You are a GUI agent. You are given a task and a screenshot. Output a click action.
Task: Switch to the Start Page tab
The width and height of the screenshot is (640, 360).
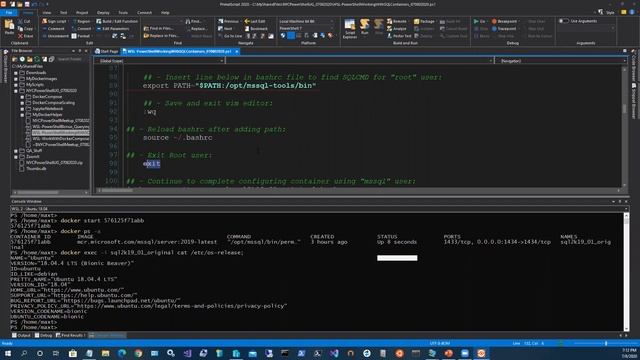pyautogui.click(x=107, y=51)
